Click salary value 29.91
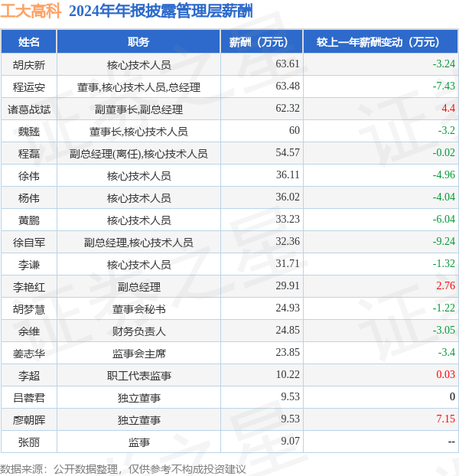The image size is (459, 476). pyautogui.click(x=288, y=285)
